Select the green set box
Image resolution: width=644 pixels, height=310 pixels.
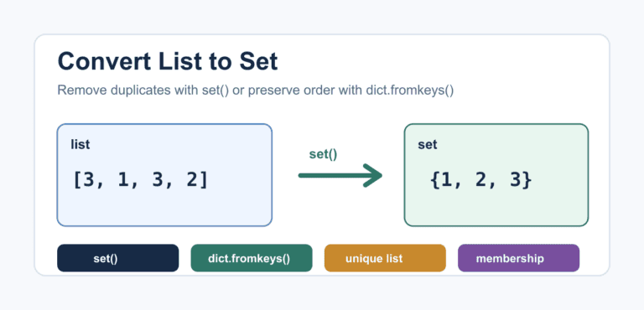pos(496,175)
